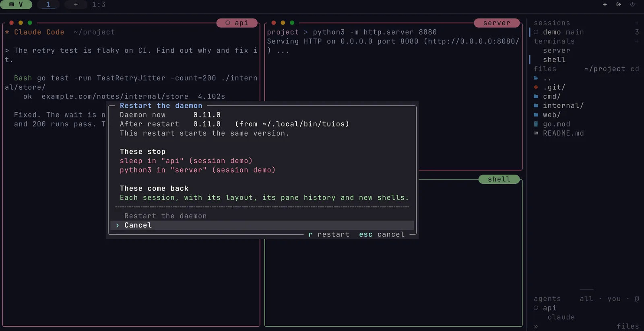
Task: Click the green layout mode badge
Action: click(16, 4)
